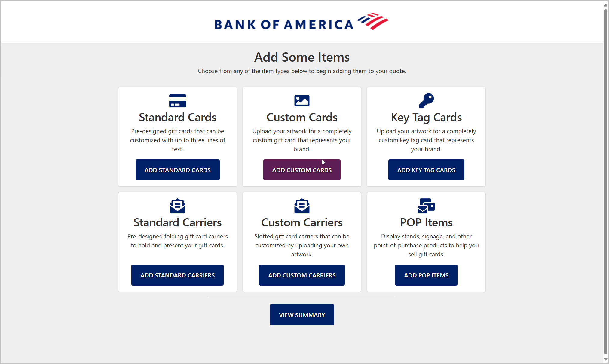Image resolution: width=609 pixels, height=364 pixels.
Task: Choose Add Standard Carriers
Action: pos(177,275)
